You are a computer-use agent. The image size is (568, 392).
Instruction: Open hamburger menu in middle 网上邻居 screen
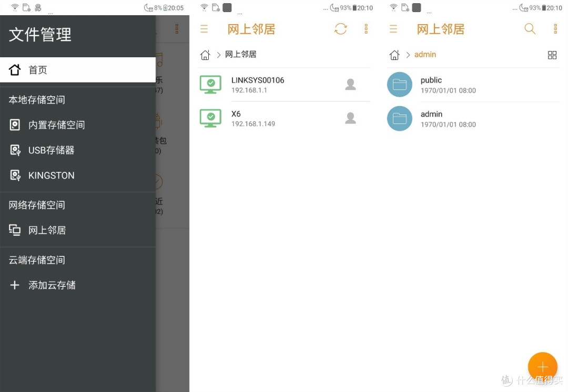[x=204, y=28]
